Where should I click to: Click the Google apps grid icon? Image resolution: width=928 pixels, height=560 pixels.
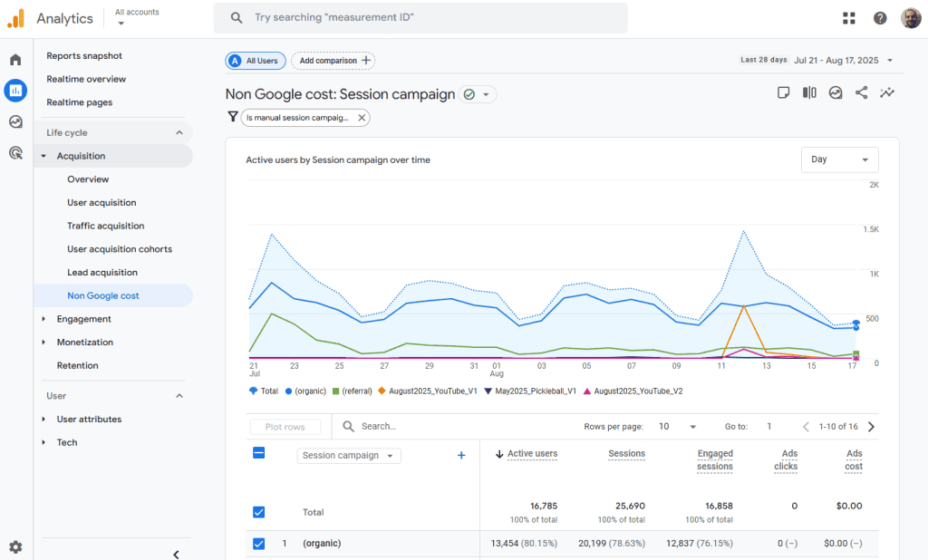click(848, 18)
